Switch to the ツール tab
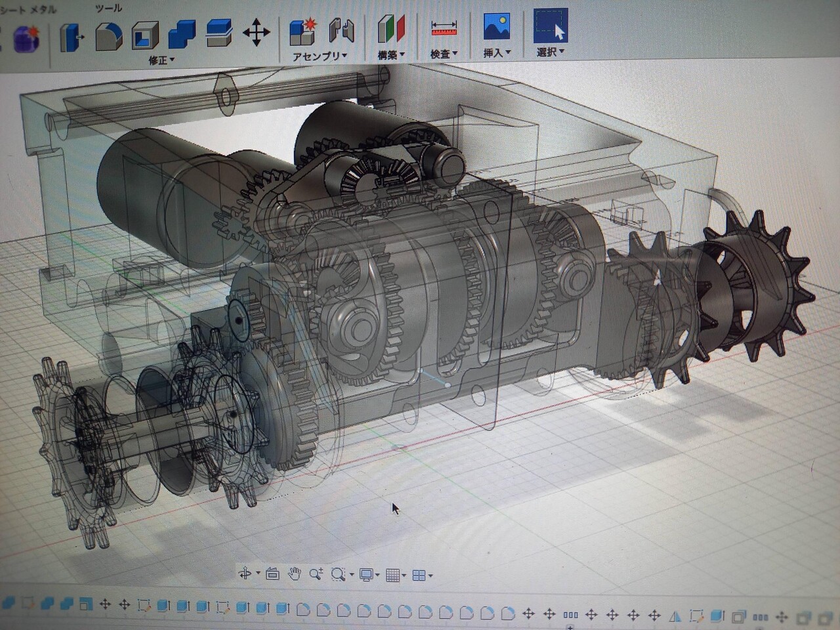Image resolution: width=840 pixels, height=630 pixels. click(108, 8)
